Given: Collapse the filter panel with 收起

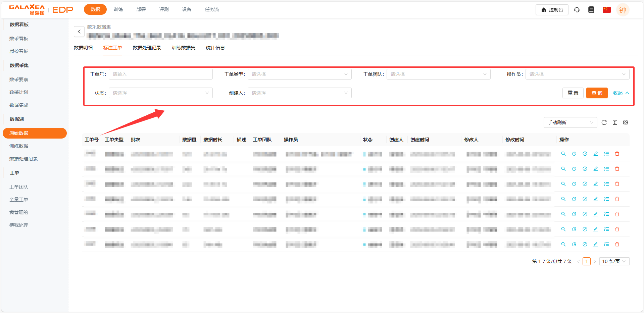Looking at the screenshot, I should tap(621, 93).
